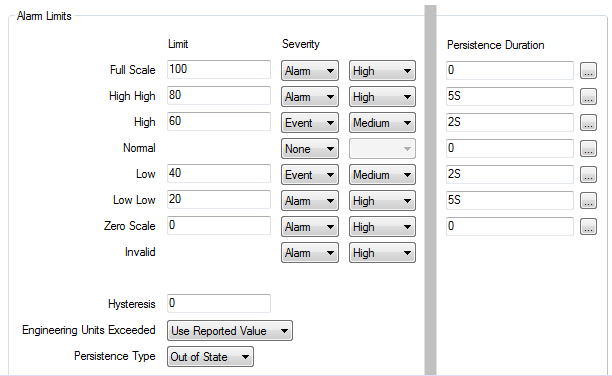The width and height of the screenshot is (612, 376).
Task: Select the High High limit field
Action: point(219,96)
